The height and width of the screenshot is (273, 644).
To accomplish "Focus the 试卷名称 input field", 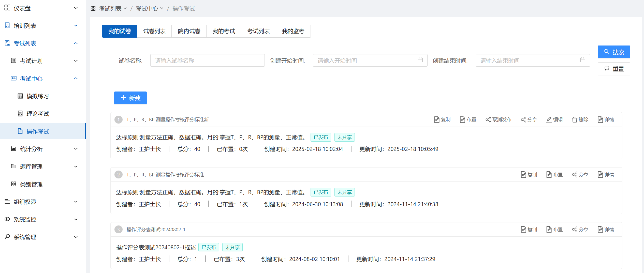I will [x=207, y=60].
